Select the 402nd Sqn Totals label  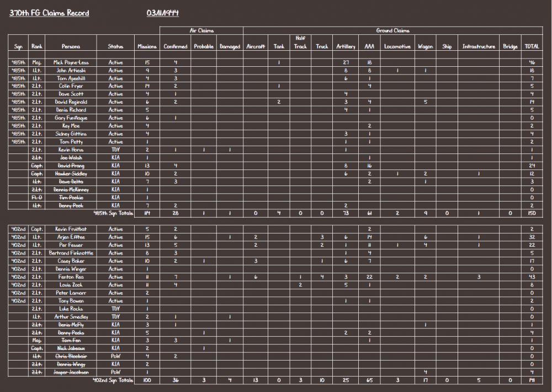point(114,380)
